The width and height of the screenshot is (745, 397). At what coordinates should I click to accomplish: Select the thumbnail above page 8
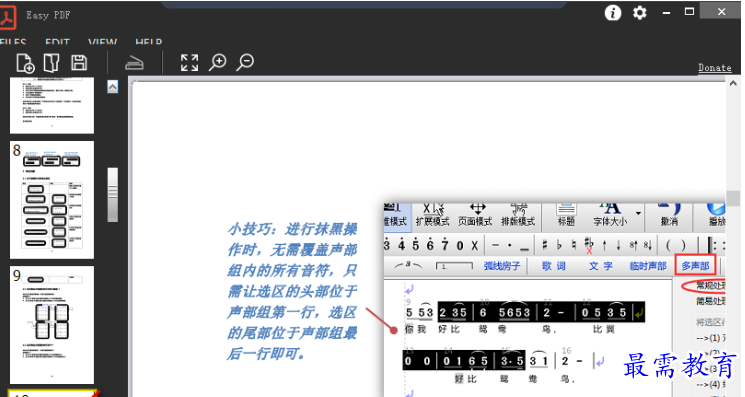pos(52,105)
